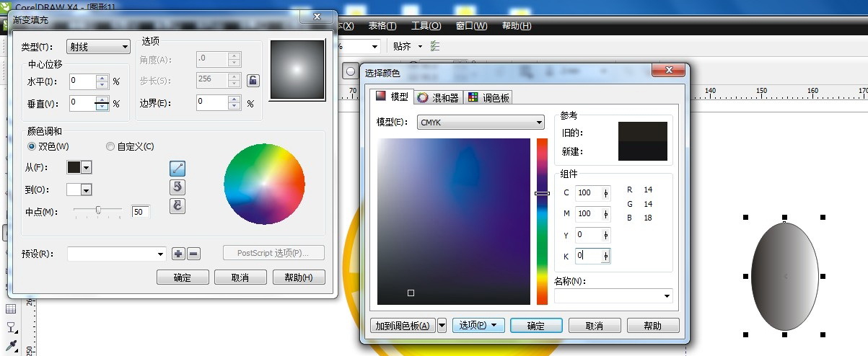Open the 窗口(W) menu
The height and width of the screenshot is (356, 868).
click(x=472, y=26)
